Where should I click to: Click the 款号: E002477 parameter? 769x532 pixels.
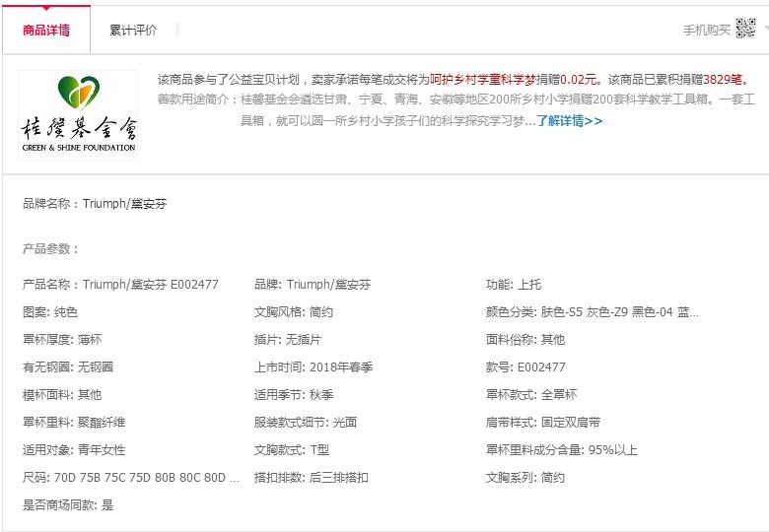pos(525,366)
